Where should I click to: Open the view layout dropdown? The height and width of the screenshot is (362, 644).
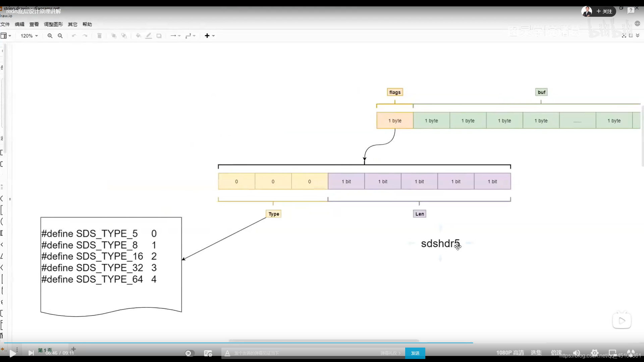coord(6,36)
